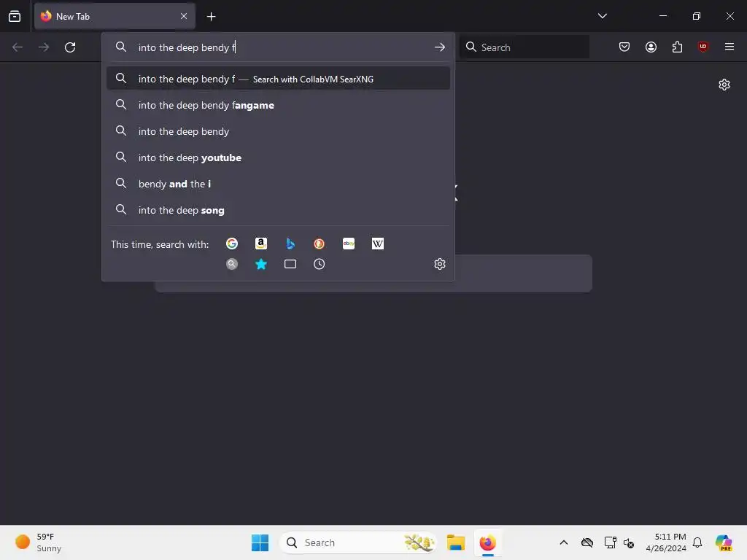Viewport: 747px width, 560px height.
Task: Open a new tab with plus button
Action: (211, 17)
